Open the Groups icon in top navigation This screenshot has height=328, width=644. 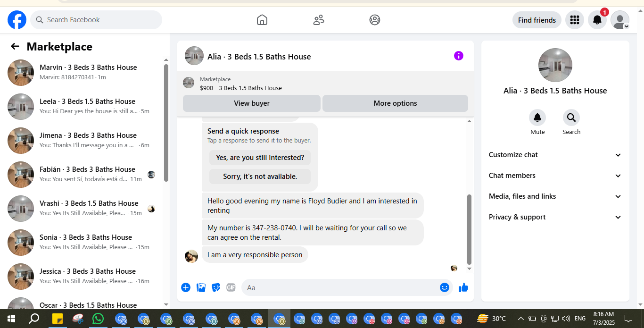pyautogui.click(x=375, y=20)
